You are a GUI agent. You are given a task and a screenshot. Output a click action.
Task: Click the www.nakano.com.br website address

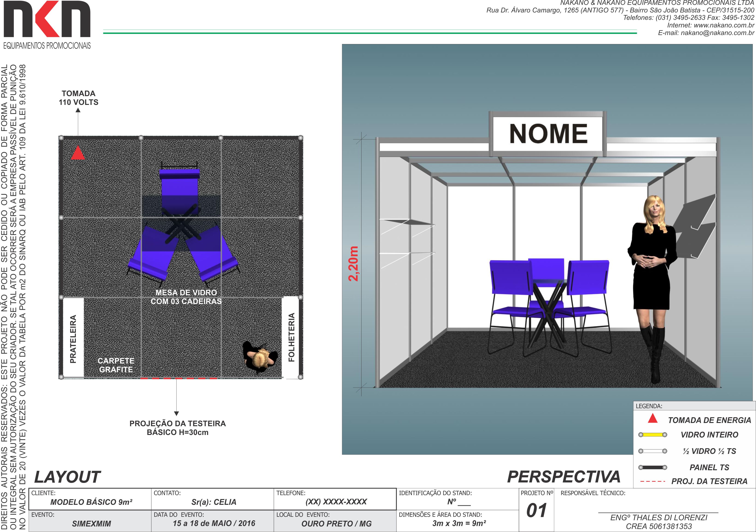coord(723,25)
